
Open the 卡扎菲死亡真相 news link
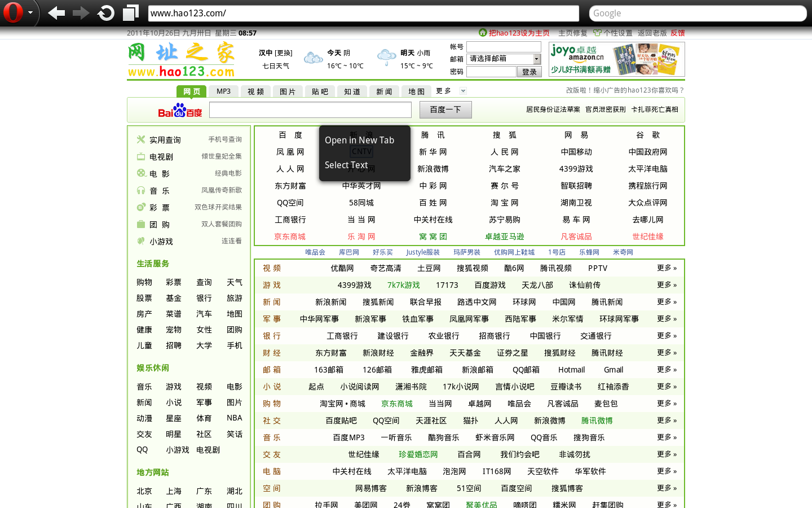click(x=655, y=110)
